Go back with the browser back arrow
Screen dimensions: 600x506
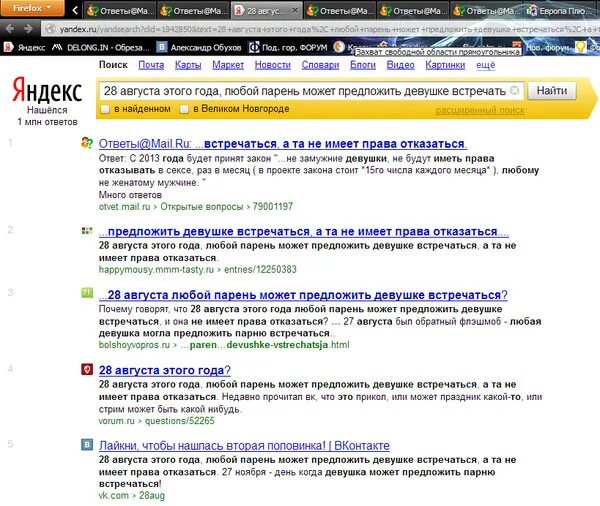point(10,29)
